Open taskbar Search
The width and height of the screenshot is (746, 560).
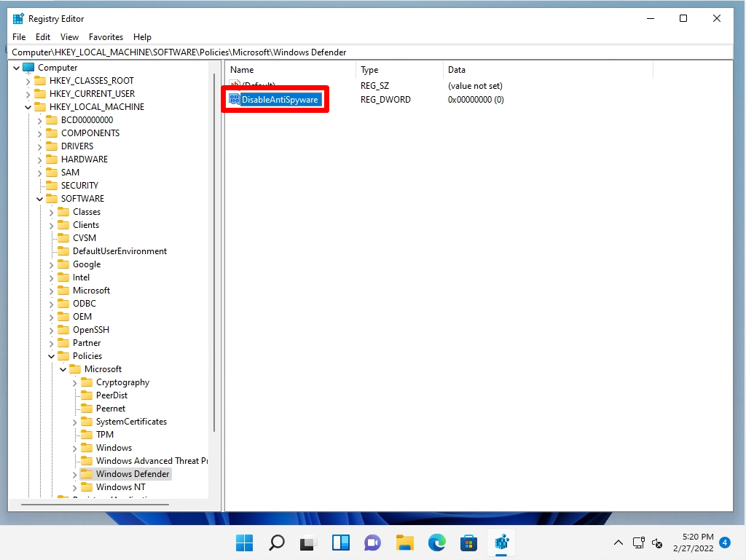[276, 543]
